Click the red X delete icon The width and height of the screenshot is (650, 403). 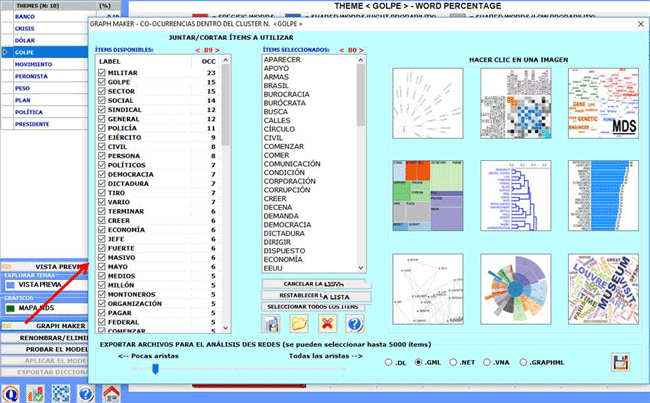pyautogui.click(x=327, y=324)
